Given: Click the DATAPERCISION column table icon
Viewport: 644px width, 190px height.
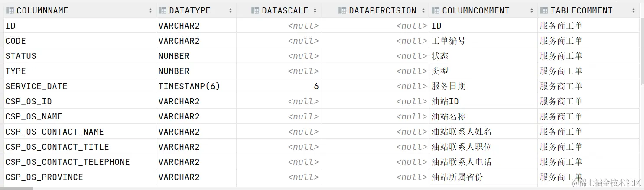Looking at the screenshot, I should [342, 10].
